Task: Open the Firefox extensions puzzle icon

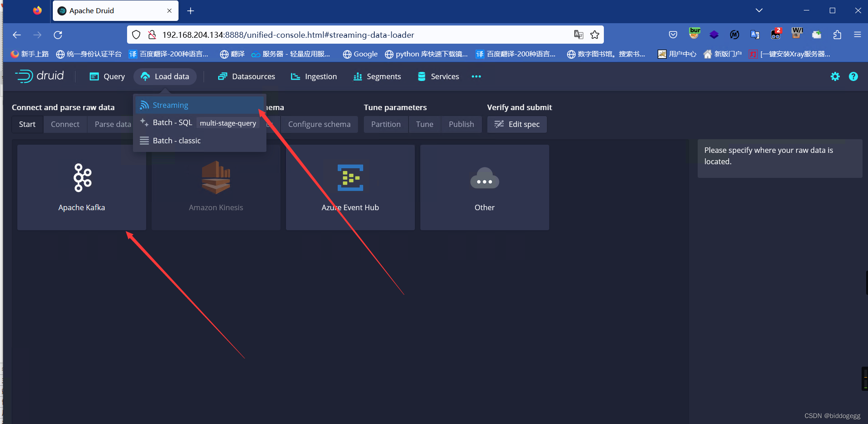Action: tap(837, 35)
